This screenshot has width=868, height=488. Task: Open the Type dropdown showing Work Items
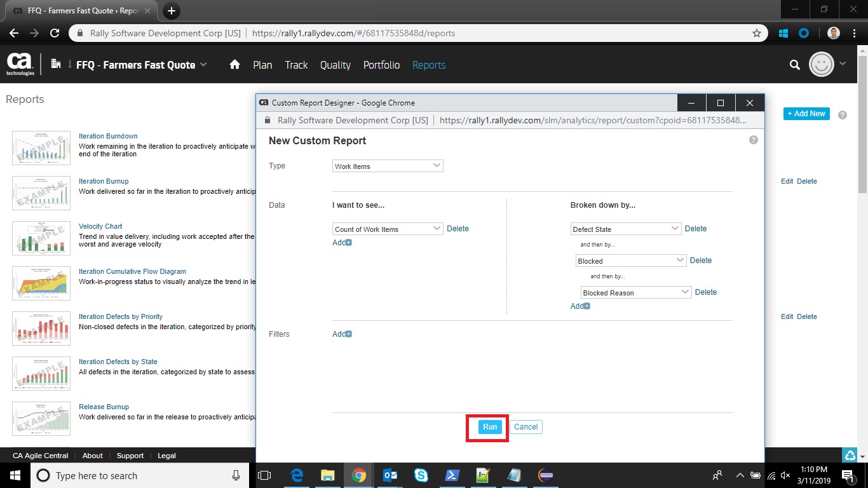click(388, 166)
